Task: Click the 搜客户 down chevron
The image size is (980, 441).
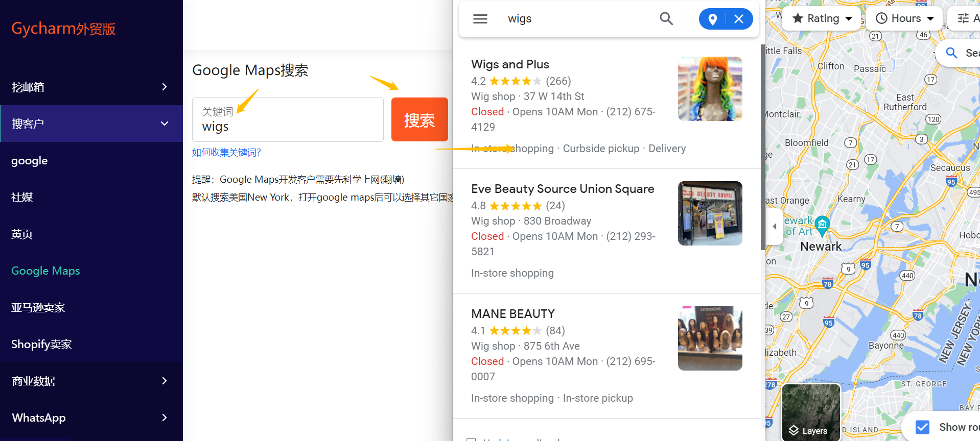Action: tap(164, 124)
